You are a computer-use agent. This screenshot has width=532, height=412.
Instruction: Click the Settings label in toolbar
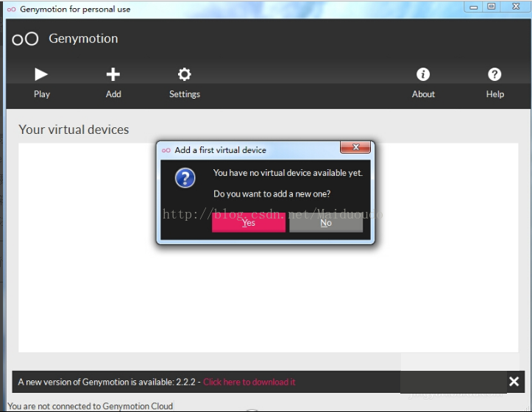185,94
